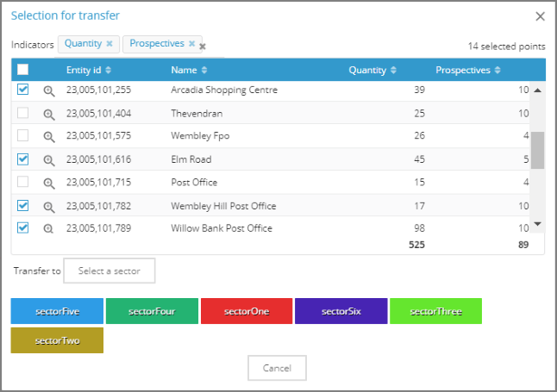557x392 pixels.
Task: Uncheck the Elm Road row checkbox
Action: (x=23, y=159)
